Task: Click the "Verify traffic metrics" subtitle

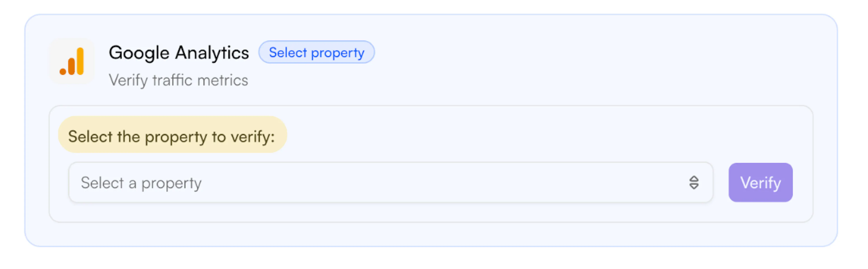Action: click(178, 80)
